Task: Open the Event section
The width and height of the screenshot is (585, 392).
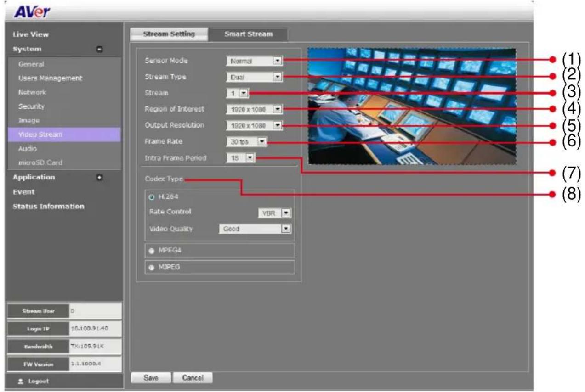Action: tap(23, 191)
